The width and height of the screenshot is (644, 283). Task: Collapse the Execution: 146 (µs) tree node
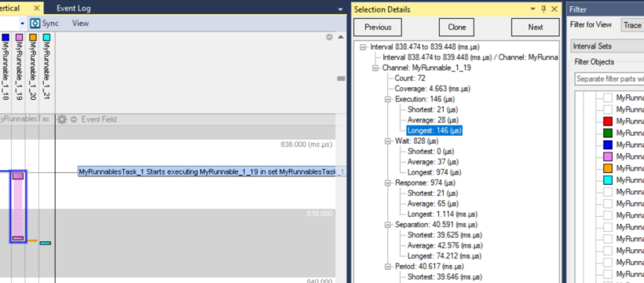tap(388, 99)
